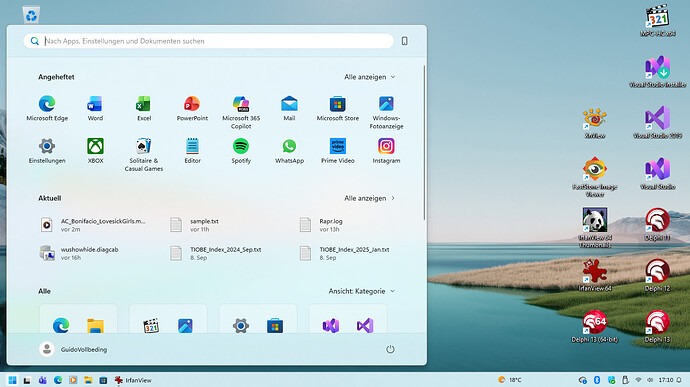
Task: Open GuidoVollbeding user account menu
Action: coord(73,349)
